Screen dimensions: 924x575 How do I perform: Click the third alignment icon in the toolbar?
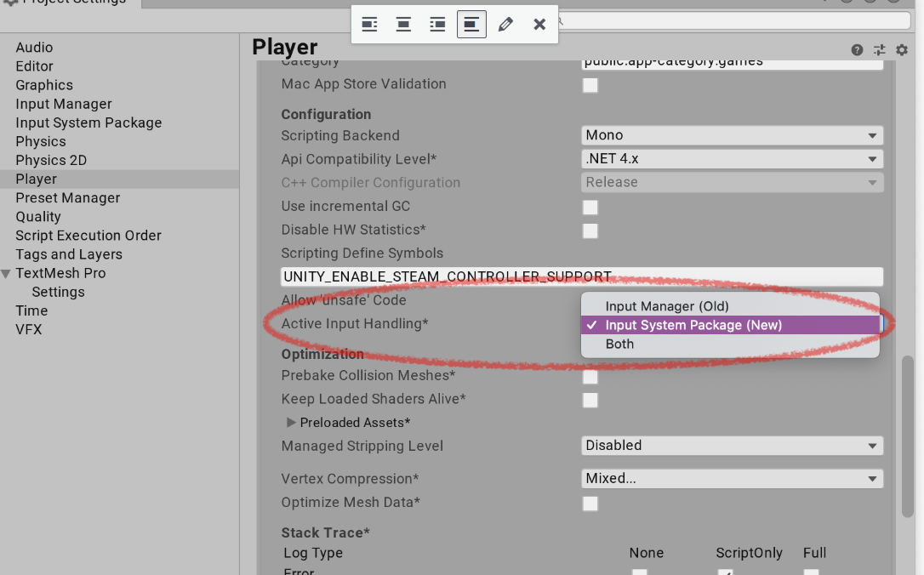pos(437,25)
